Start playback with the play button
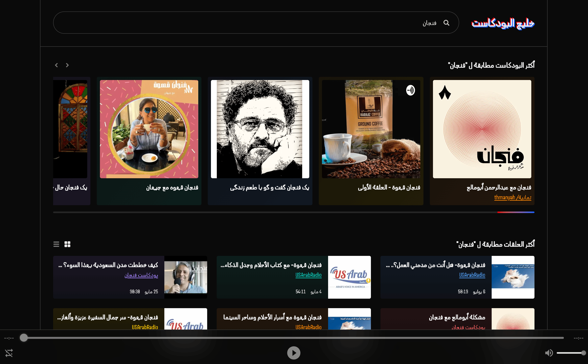The image size is (588, 364). click(x=294, y=353)
